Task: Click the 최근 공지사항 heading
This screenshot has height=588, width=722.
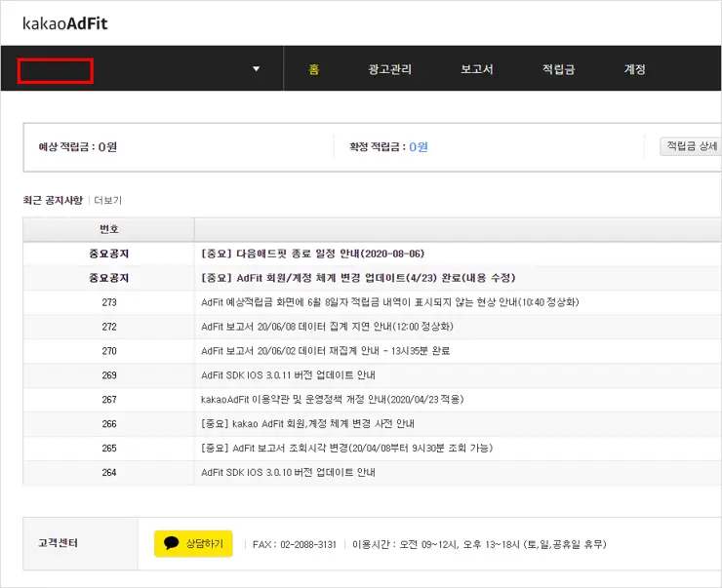Action: [x=53, y=200]
